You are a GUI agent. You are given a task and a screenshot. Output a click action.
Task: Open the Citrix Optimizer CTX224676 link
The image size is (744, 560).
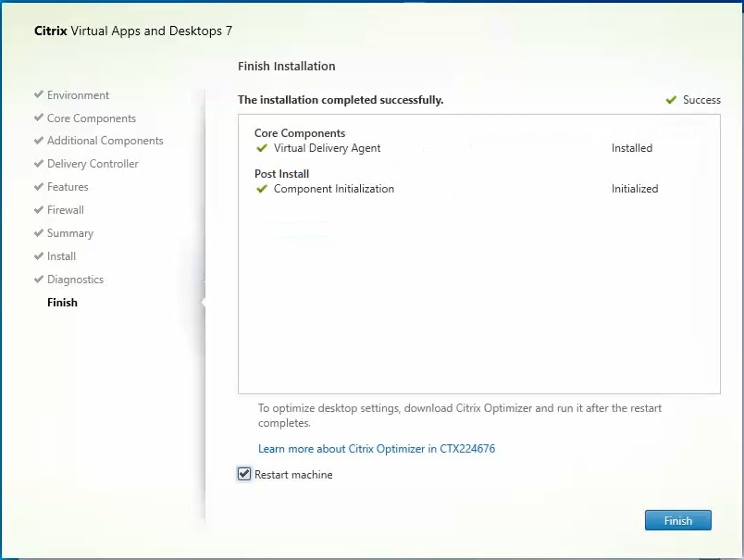(378, 449)
